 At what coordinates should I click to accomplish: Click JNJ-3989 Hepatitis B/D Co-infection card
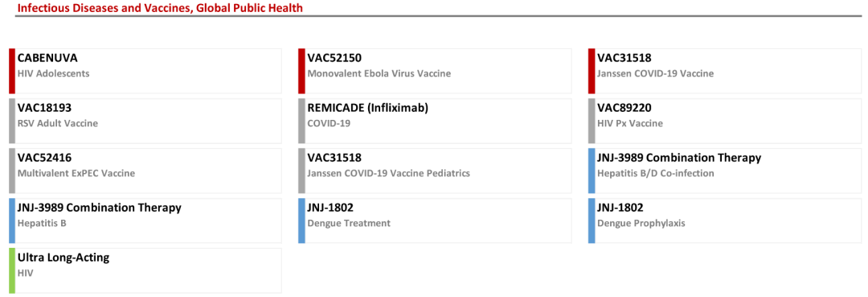pyautogui.click(x=725, y=171)
